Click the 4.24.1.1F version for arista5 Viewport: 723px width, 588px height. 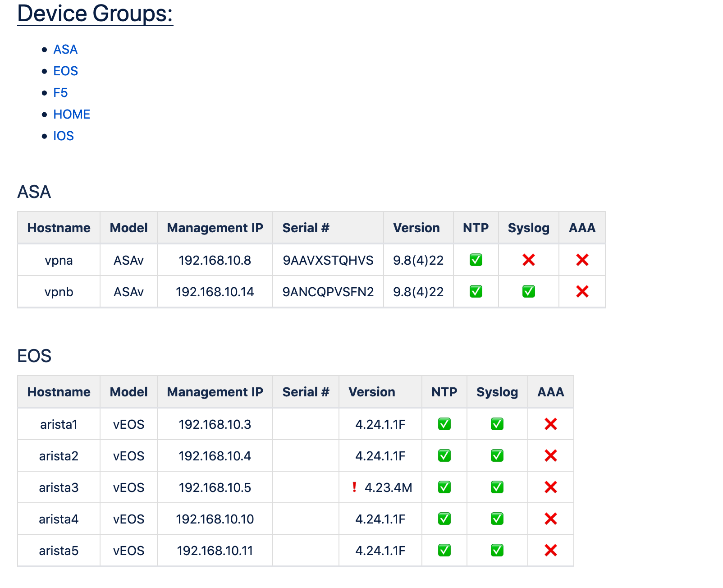380,551
